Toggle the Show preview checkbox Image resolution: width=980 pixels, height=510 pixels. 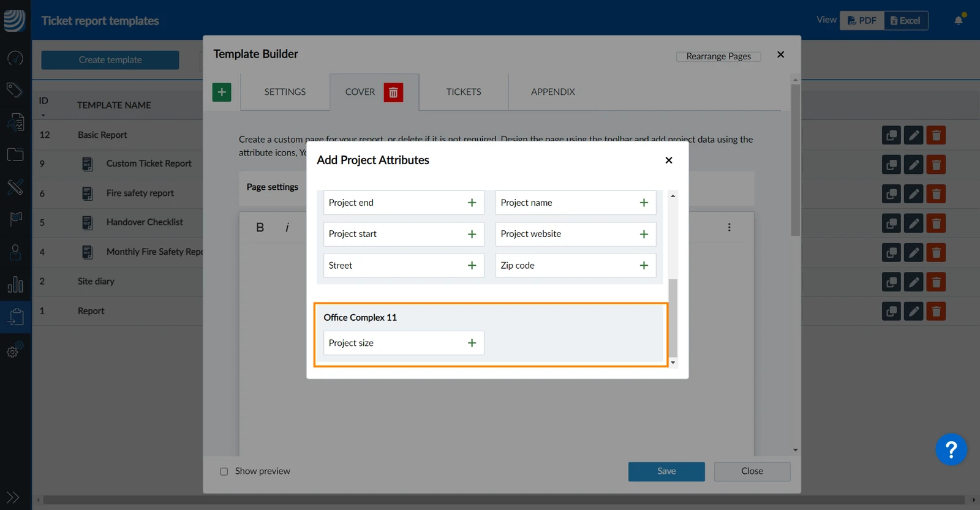[224, 471]
